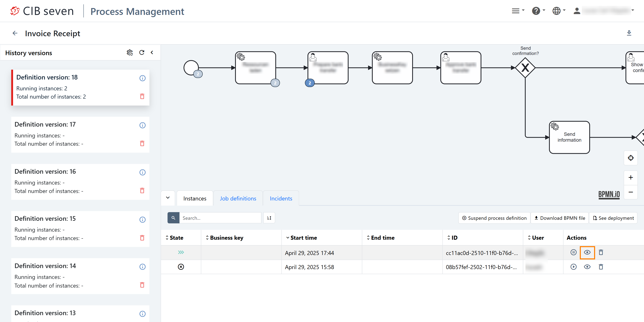Click the Send confirmation? gateway
The width and height of the screenshot is (644, 322).
point(525,67)
